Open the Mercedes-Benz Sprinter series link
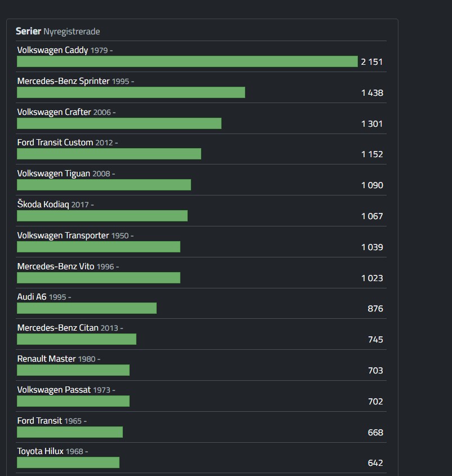The height and width of the screenshot is (476, 452). coord(63,81)
